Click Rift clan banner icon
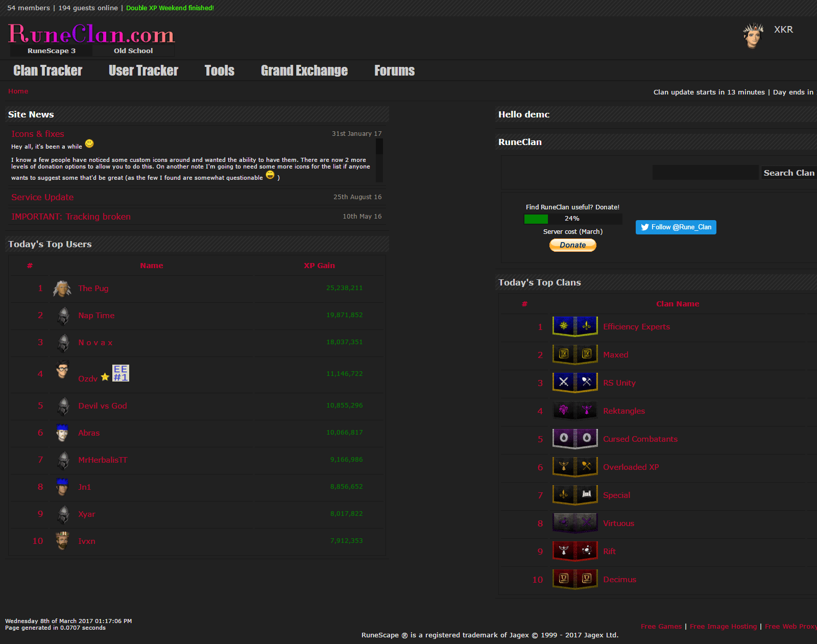The image size is (817, 644). (575, 551)
